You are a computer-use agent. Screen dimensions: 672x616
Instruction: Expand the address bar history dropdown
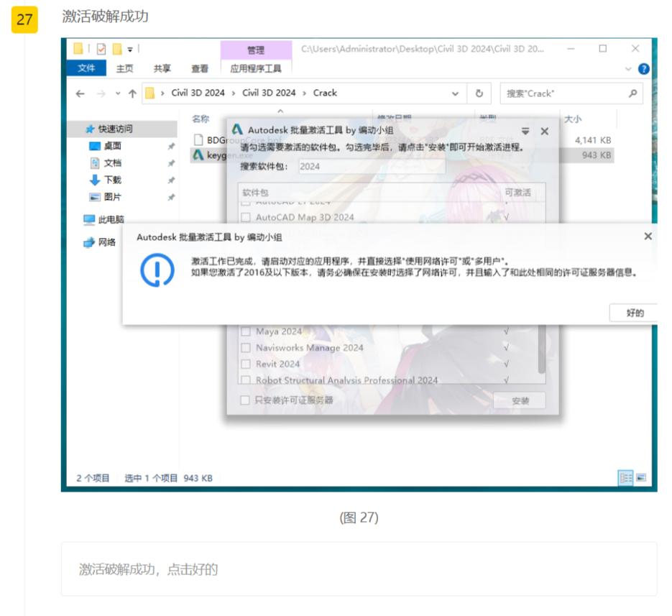coord(455,93)
